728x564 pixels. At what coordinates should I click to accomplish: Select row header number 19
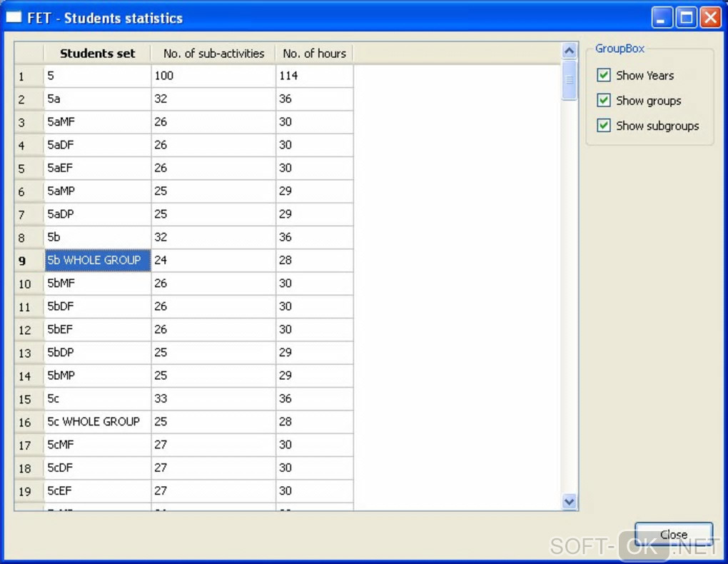coord(29,491)
